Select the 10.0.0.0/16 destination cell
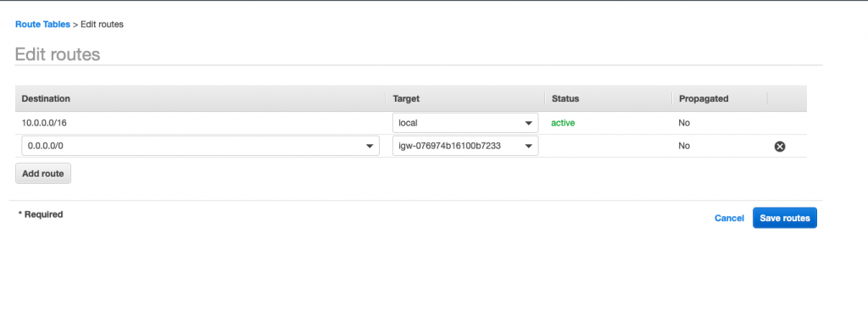 tap(44, 123)
